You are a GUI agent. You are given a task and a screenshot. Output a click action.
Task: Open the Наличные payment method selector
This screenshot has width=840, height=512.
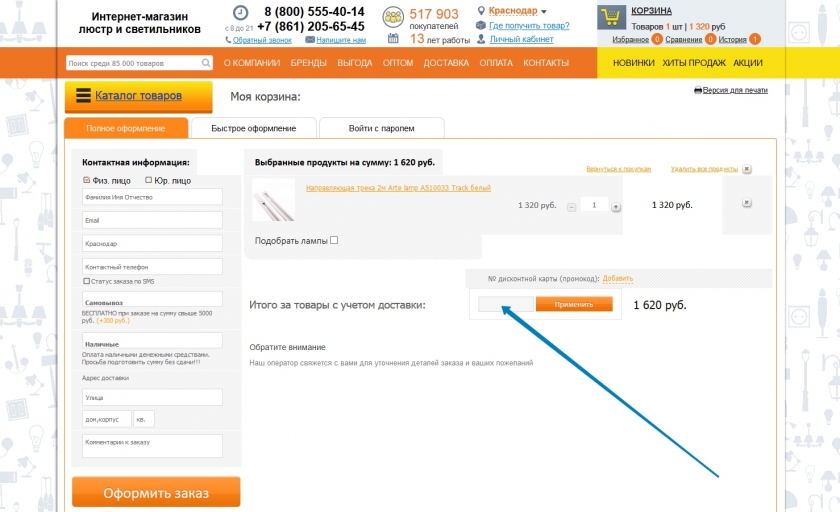click(152, 341)
